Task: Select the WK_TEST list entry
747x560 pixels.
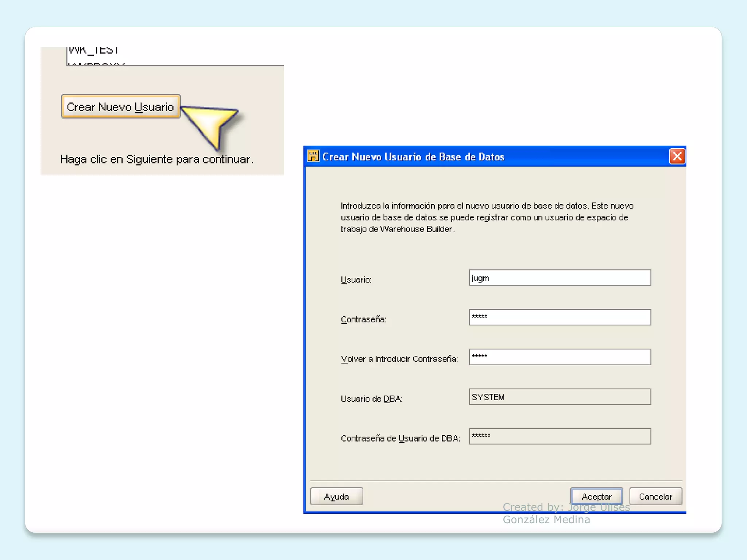Action: coord(93,50)
